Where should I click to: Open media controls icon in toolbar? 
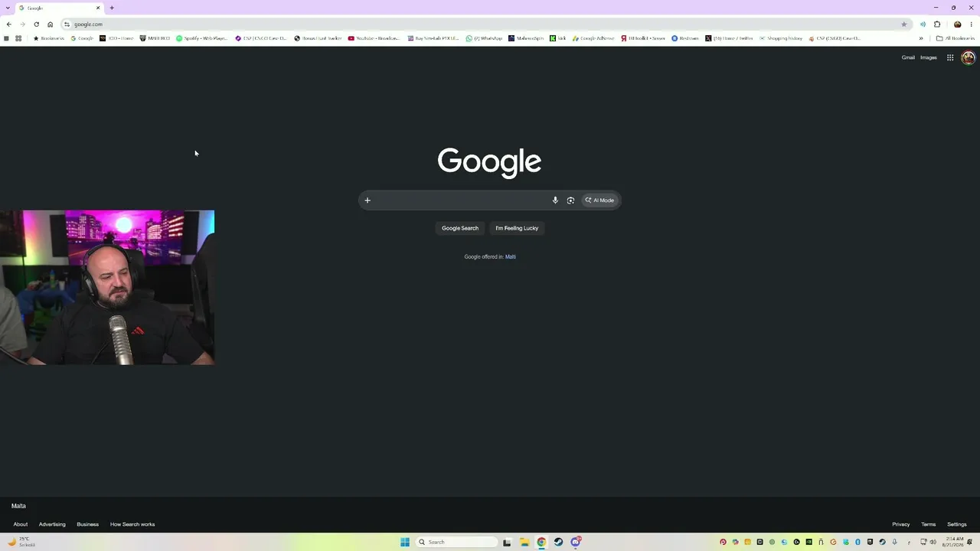pyautogui.click(x=923, y=24)
